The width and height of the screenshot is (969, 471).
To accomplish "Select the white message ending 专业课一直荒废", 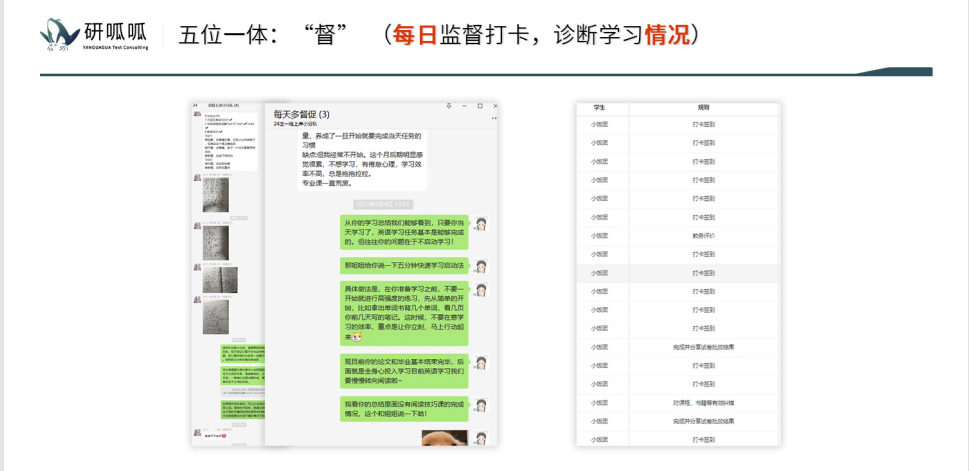I will coord(362,159).
